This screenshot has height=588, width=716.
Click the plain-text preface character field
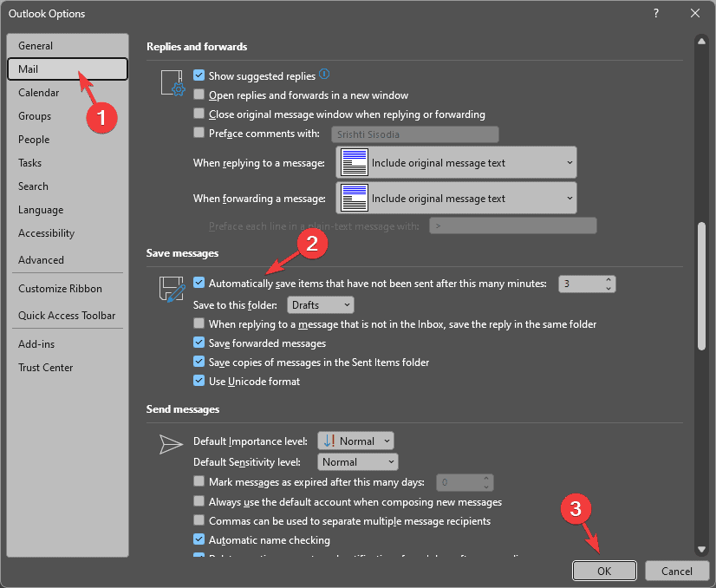pyautogui.click(x=513, y=225)
